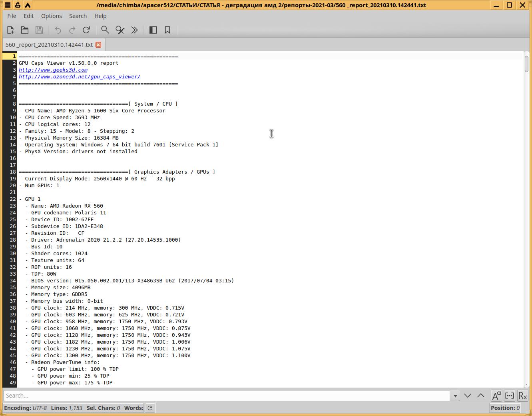
Task: Click the 'Name: AMD Radeon RX 560' line
Action: point(64,206)
